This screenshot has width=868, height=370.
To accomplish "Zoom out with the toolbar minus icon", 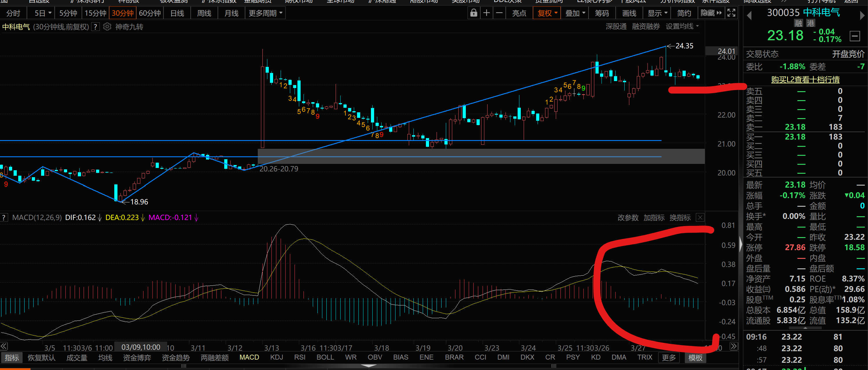I will [499, 13].
